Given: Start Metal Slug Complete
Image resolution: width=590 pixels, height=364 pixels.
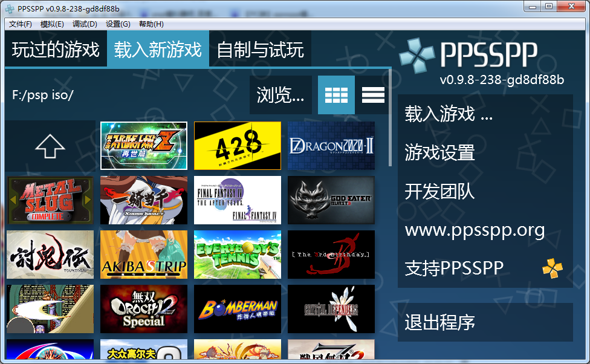Looking at the screenshot, I should click(x=50, y=200).
